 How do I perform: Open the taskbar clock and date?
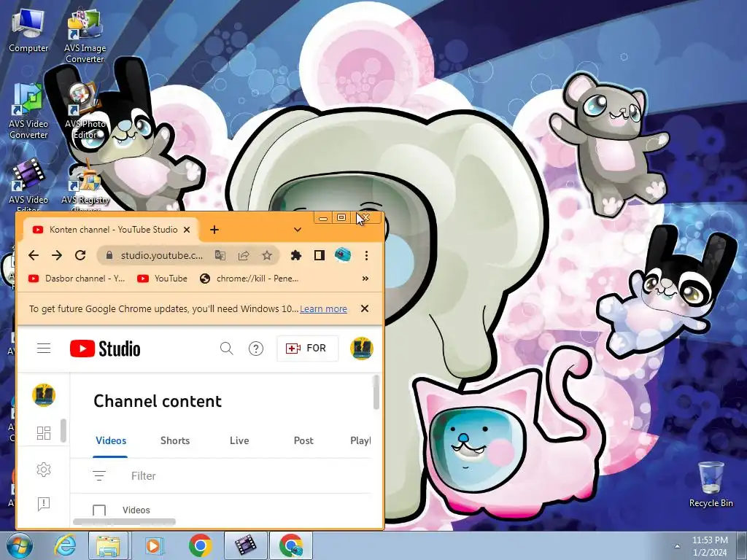(710, 546)
